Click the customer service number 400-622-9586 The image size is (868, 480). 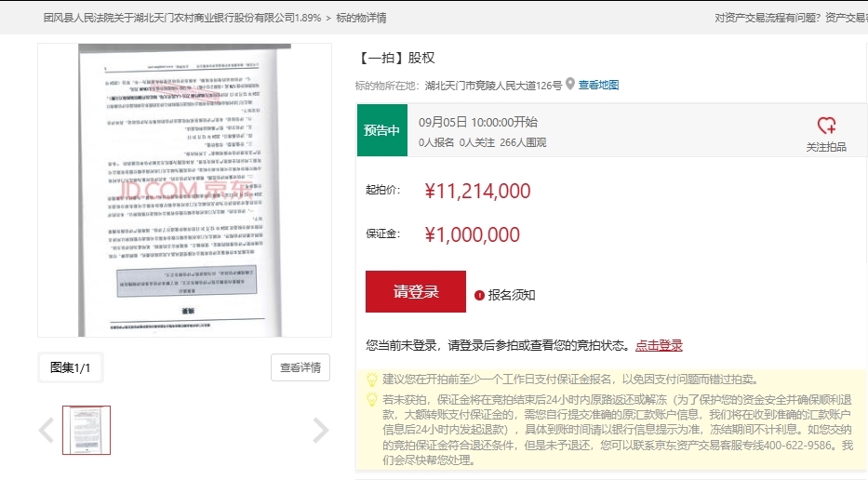(x=797, y=446)
